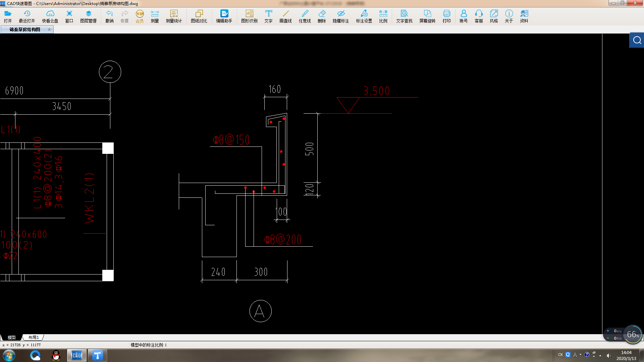Switch to the 布局1 (Layout1) tab
This screenshot has width=644, height=362.
click(34, 337)
